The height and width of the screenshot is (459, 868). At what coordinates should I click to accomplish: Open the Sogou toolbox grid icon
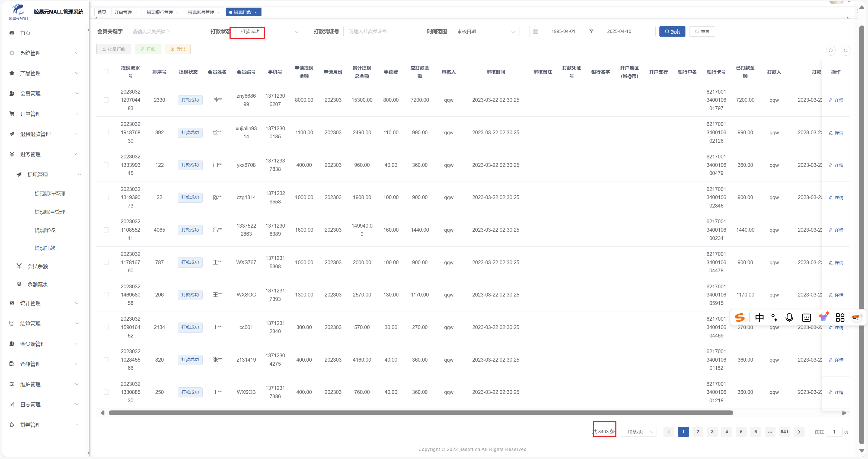840,317
